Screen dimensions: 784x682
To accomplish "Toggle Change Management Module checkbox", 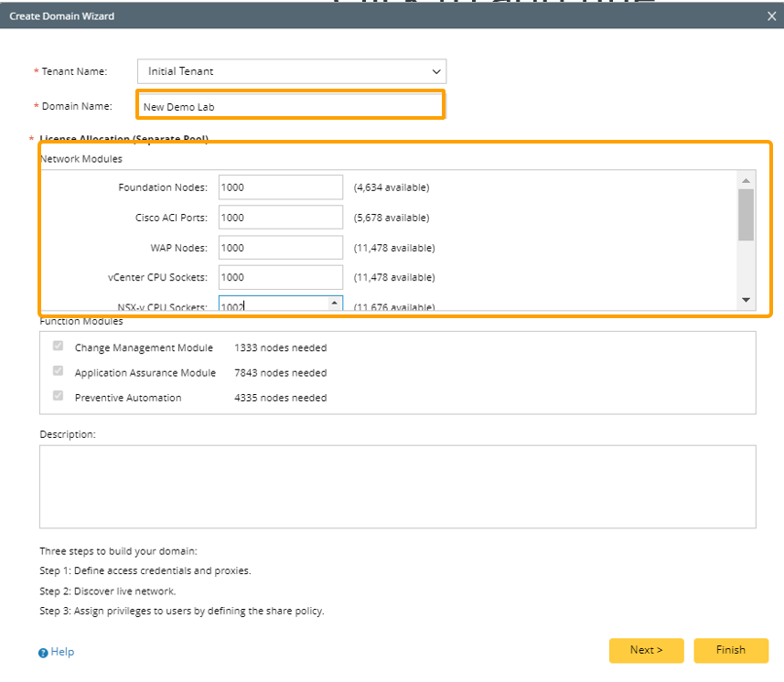I will click(59, 347).
